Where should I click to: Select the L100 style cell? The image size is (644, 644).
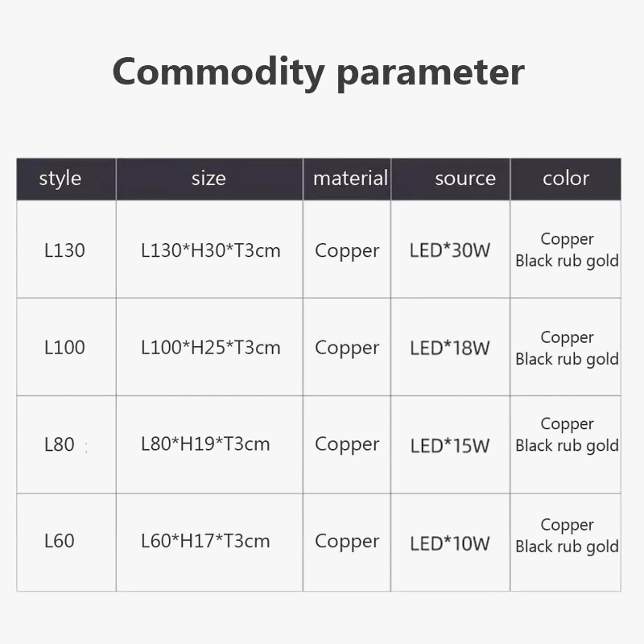64,348
